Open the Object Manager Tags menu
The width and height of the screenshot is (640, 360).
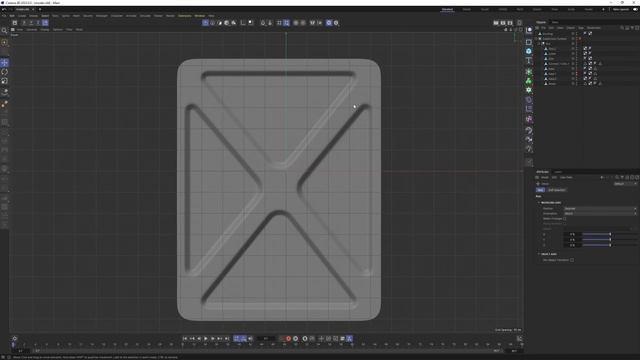(x=581, y=28)
